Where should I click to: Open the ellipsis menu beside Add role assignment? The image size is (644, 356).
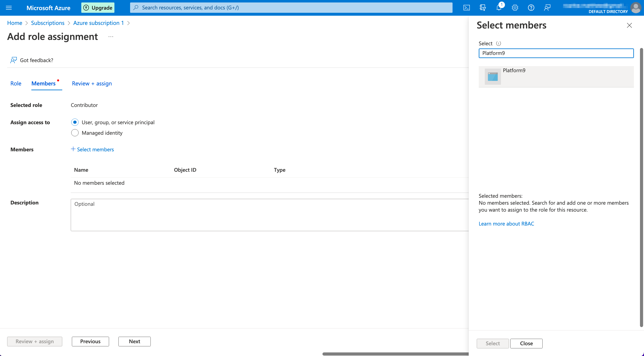point(111,37)
